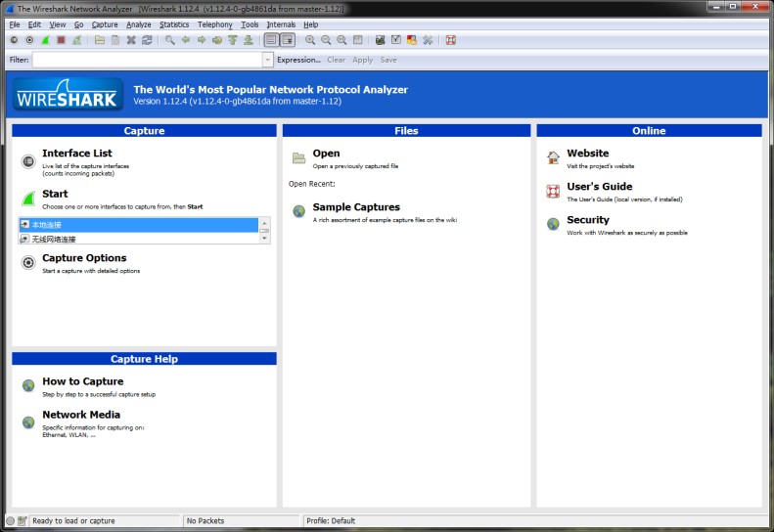Open the Capture Options link

pos(84,258)
